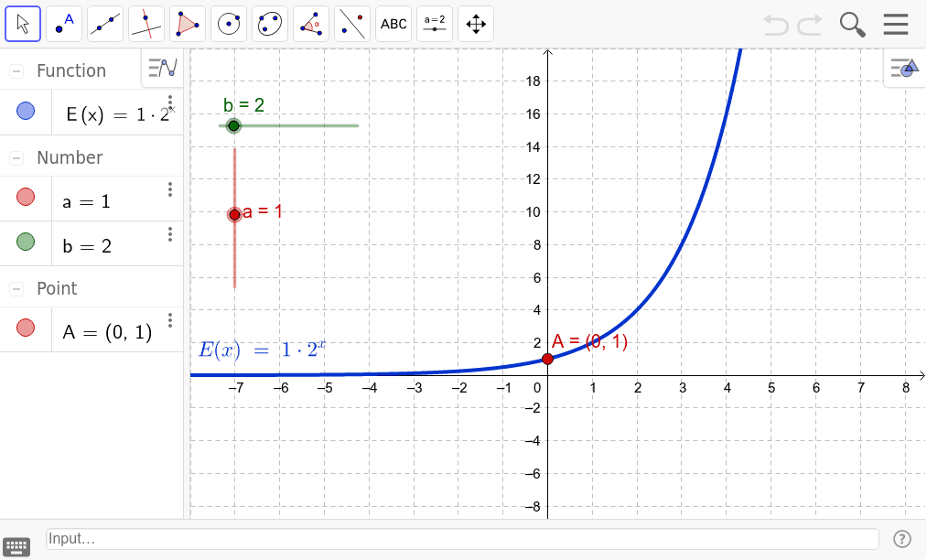This screenshot has height=560, width=927.
Task: Open the input help question mark
Action: coord(901,539)
